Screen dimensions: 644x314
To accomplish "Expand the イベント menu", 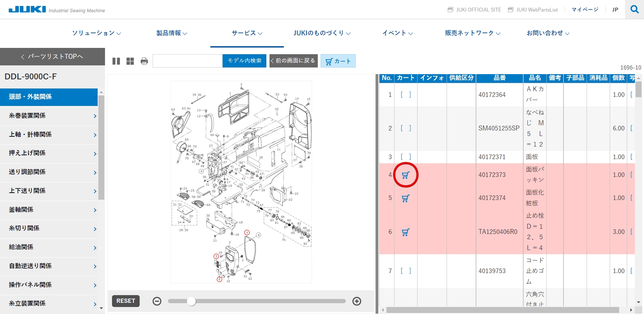I will (398, 33).
